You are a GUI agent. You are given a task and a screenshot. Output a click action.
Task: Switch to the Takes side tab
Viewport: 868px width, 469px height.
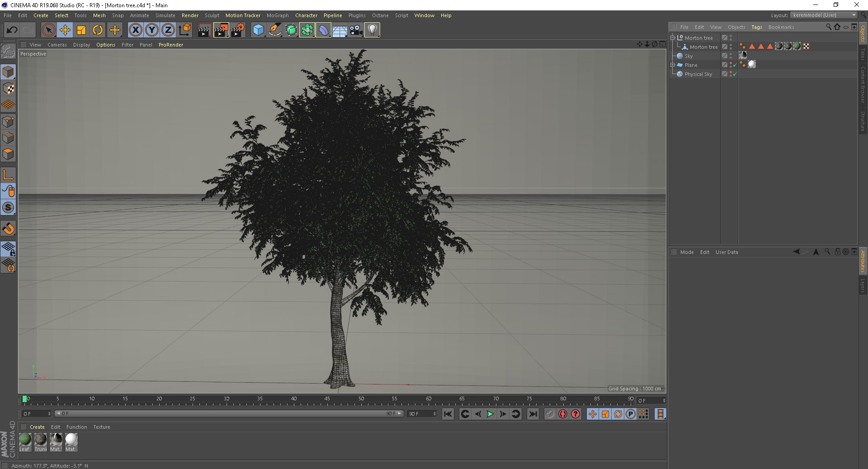(x=863, y=54)
